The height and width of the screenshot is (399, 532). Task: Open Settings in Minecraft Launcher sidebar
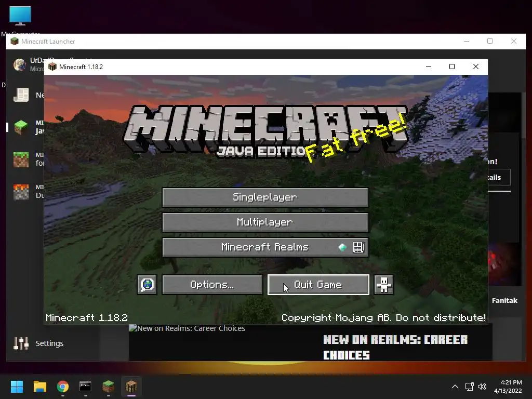click(38, 343)
